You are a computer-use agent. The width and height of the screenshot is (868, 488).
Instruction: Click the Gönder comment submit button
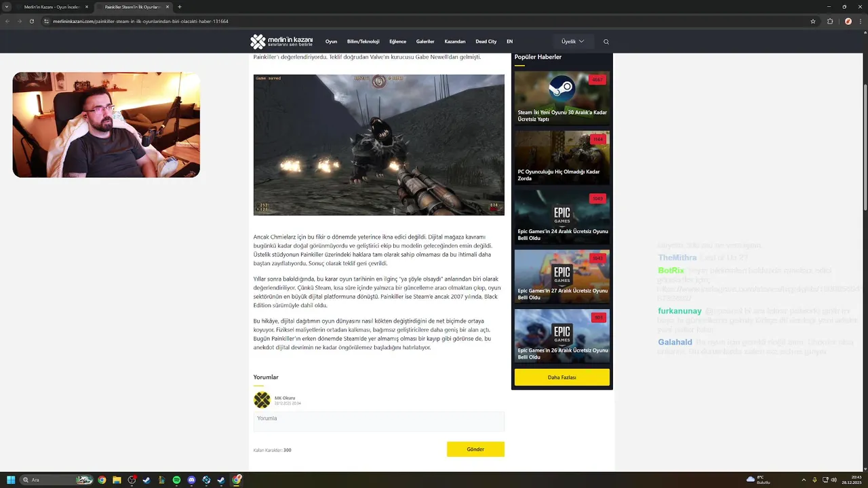pyautogui.click(x=475, y=449)
